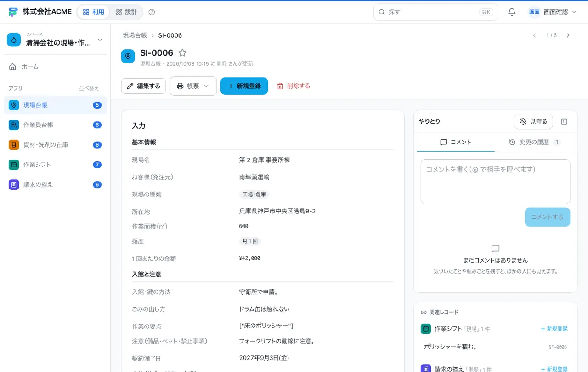This screenshot has width=588, height=372.
Task: Click the 作業シフト icon in related records
Action: (x=426, y=329)
